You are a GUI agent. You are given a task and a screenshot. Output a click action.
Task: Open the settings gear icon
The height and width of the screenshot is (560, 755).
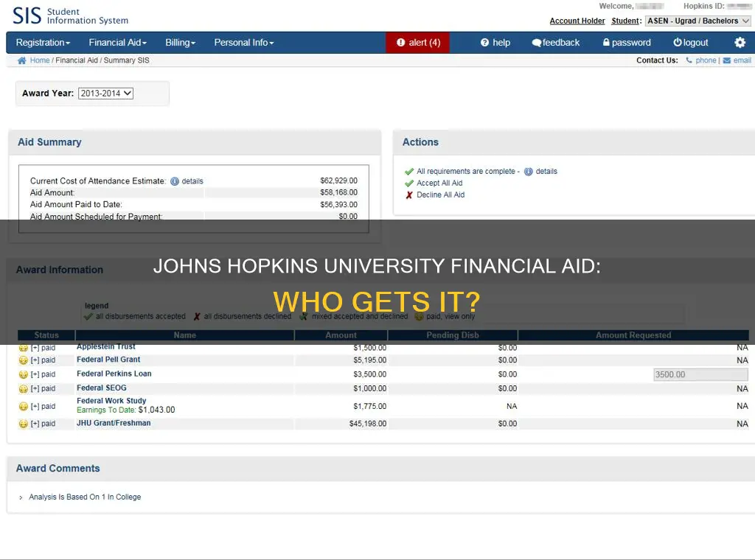click(740, 42)
